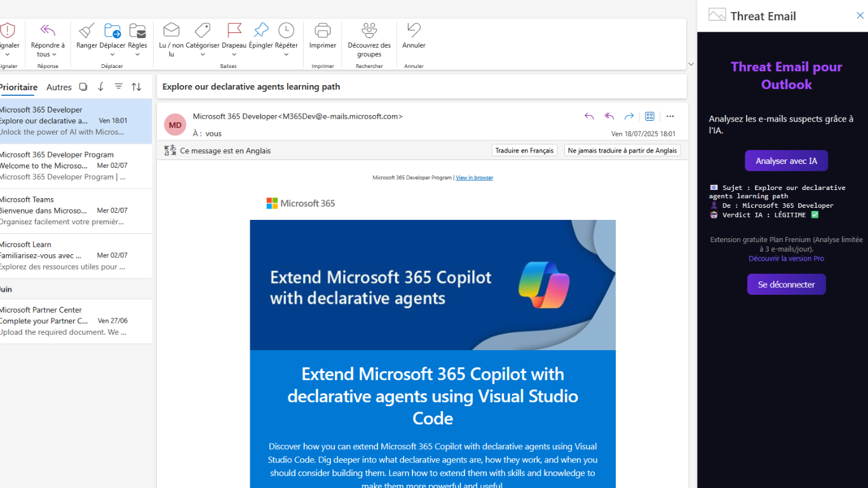Expand the ribbon options chevron at ribbon edge
Viewport: 868px width, 488px height.
tap(691, 64)
